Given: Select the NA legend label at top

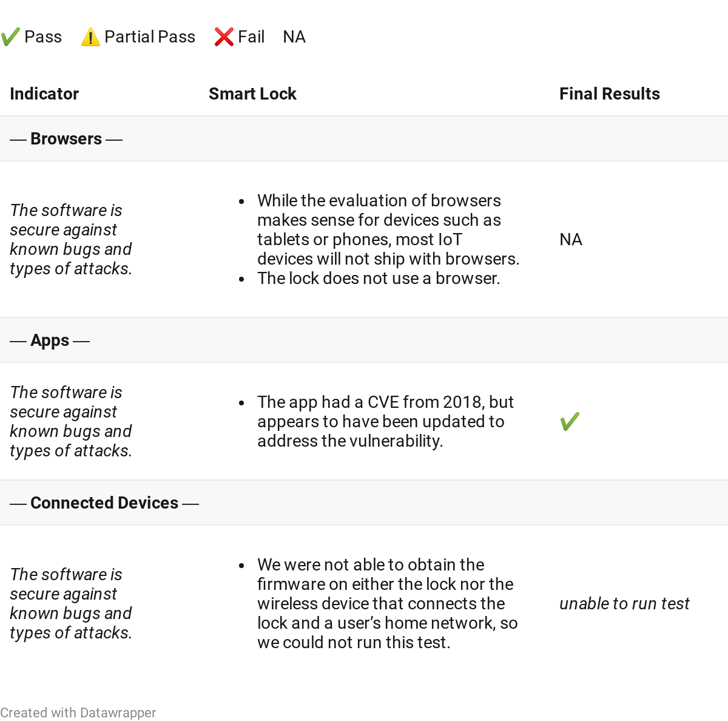Looking at the screenshot, I should 294,37.
